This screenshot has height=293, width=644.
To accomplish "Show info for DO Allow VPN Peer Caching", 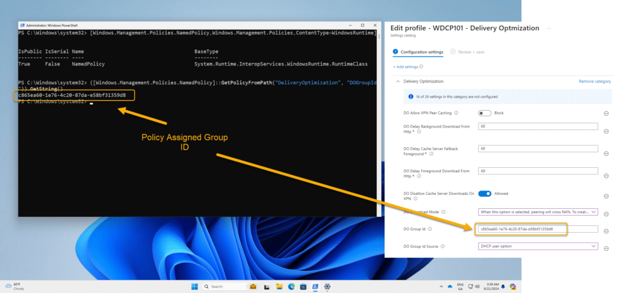I will [457, 113].
